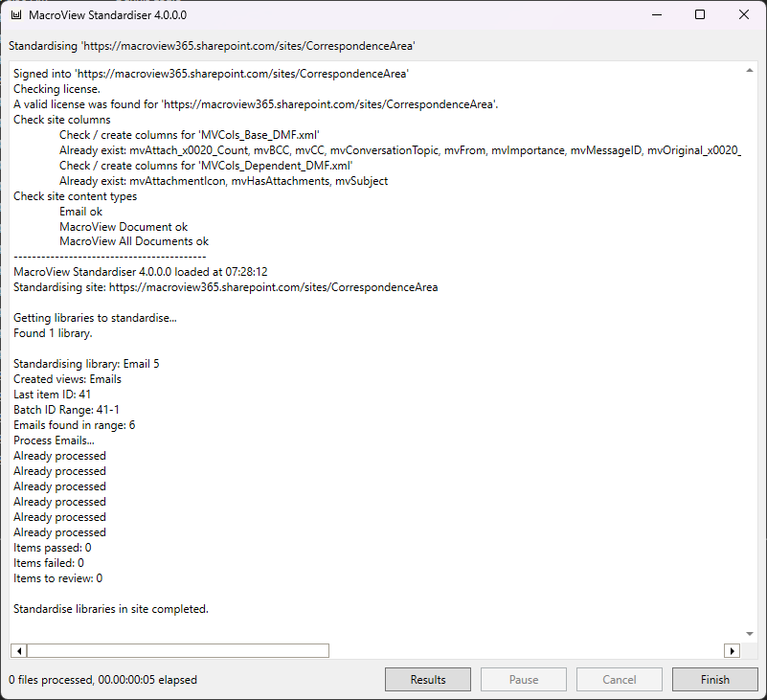The width and height of the screenshot is (767, 700).
Task: Click the 'Process Emails...' line
Action: [54, 440]
